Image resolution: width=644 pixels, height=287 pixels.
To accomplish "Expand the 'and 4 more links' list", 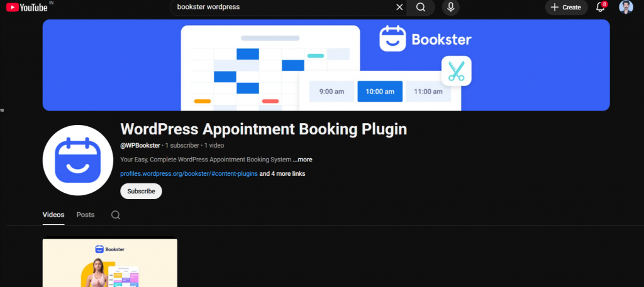I will [x=282, y=174].
